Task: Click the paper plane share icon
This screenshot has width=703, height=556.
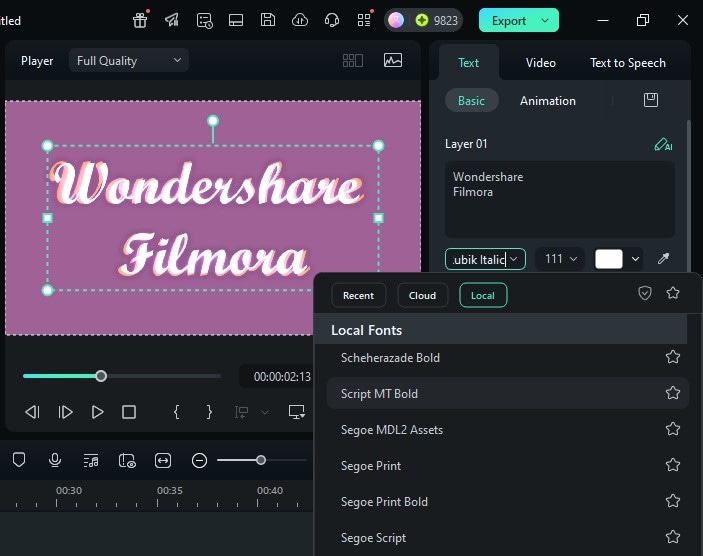Action: coord(172,20)
